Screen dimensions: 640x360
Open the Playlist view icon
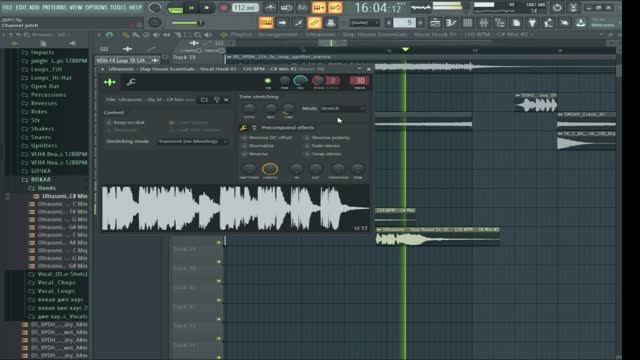(x=435, y=23)
